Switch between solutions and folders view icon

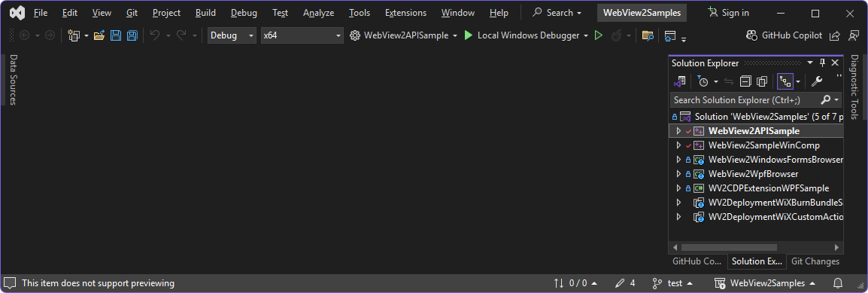(679, 81)
